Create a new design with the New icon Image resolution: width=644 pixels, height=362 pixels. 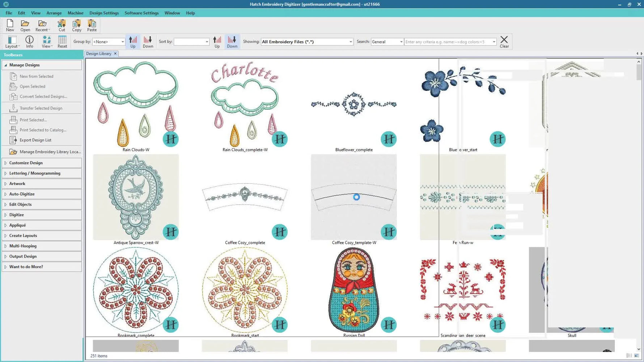(x=10, y=25)
